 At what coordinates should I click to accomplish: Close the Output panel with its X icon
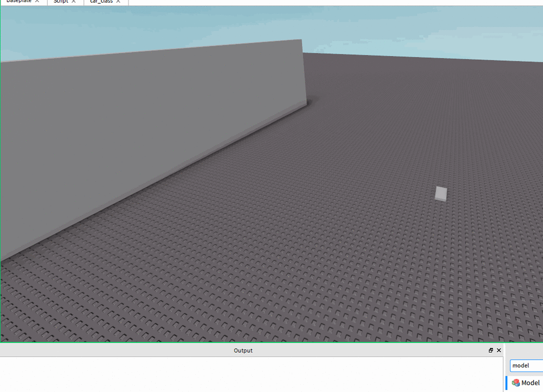tap(498, 350)
